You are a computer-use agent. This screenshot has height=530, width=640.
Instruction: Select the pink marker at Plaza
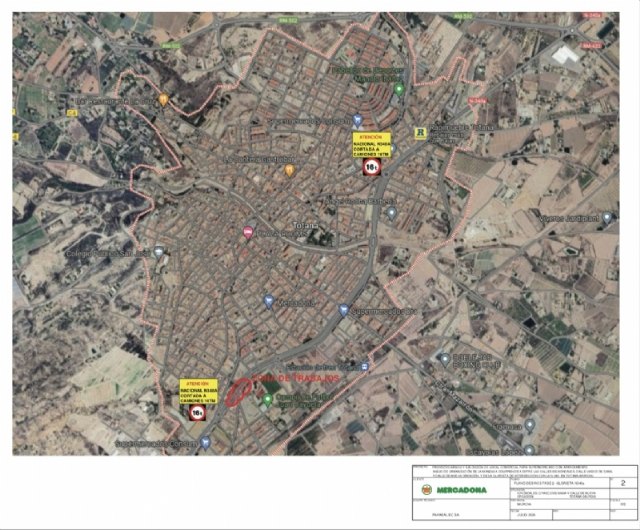pos(248,232)
